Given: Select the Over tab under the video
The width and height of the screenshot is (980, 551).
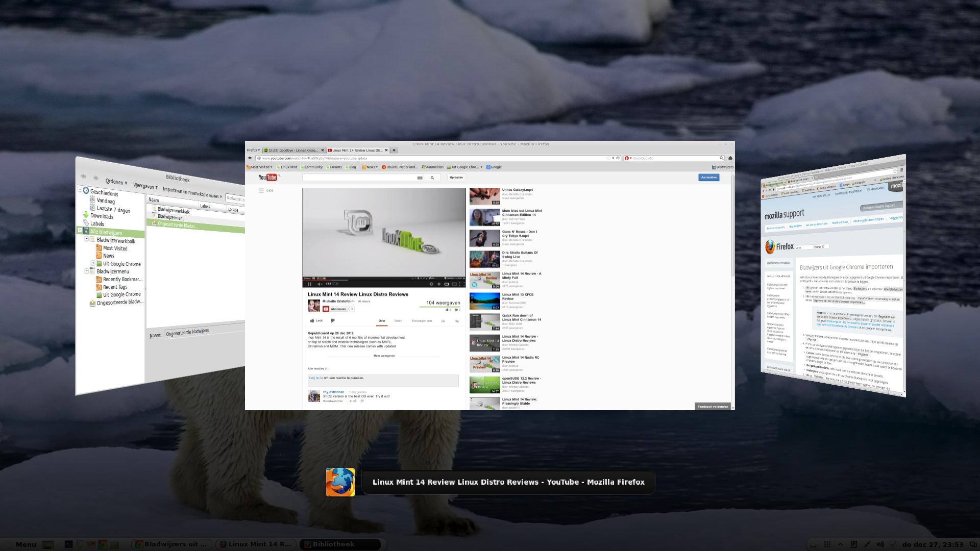Looking at the screenshot, I should (382, 321).
